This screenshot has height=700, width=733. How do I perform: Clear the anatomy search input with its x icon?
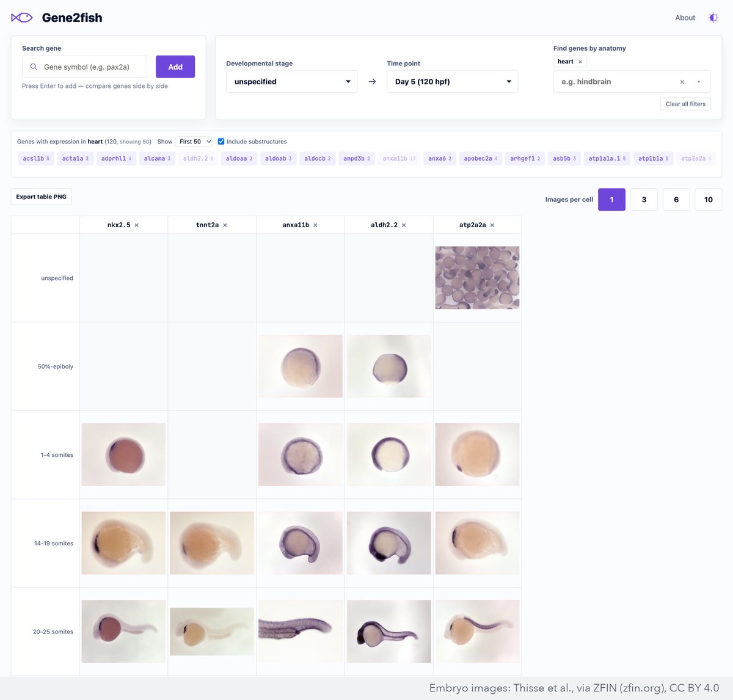pyautogui.click(x=682, y=82)
